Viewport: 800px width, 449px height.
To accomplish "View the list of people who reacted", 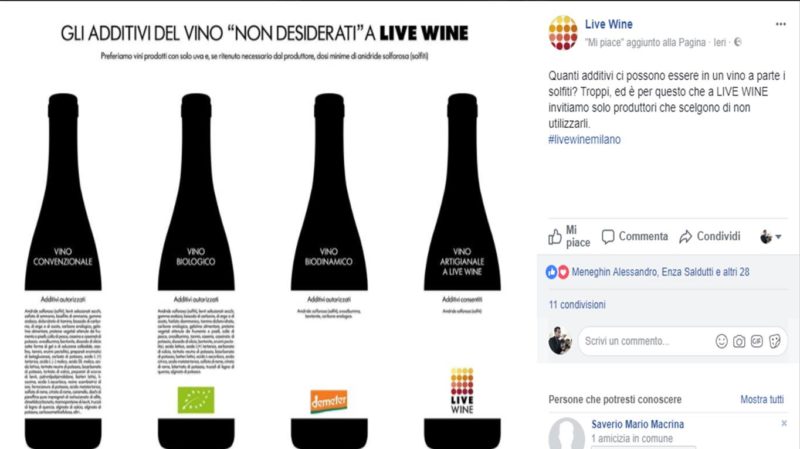I will pos(660,272).
